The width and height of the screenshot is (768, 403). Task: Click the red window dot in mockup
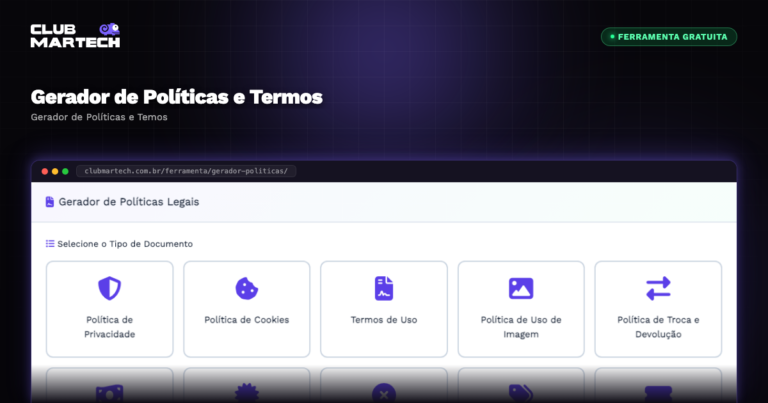[45, 171]
